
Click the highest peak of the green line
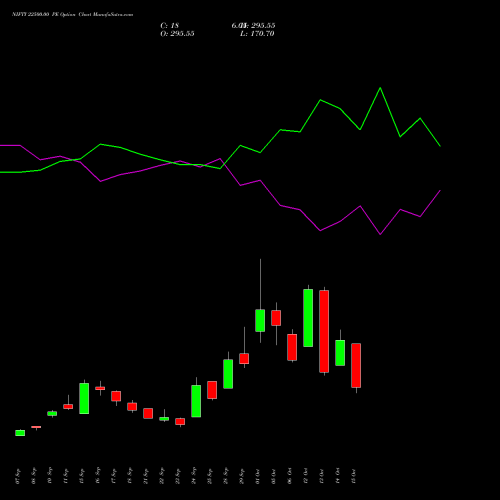pos(380,88)
